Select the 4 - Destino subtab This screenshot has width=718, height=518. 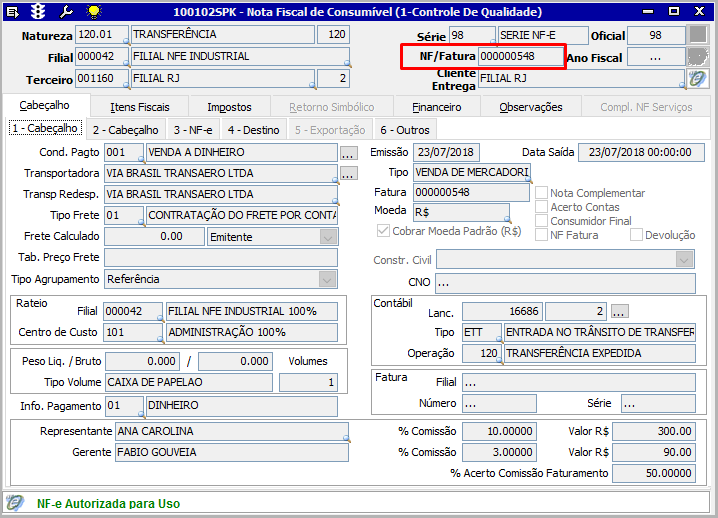254,130
